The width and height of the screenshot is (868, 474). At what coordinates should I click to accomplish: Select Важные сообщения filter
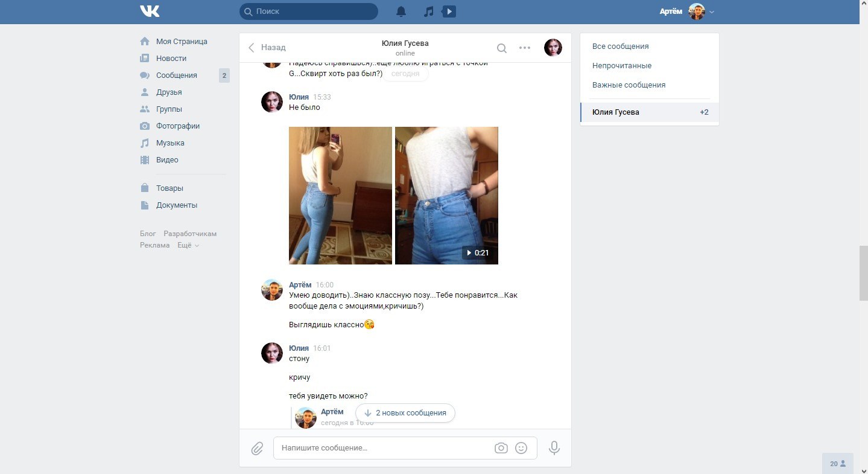point(629,85)
